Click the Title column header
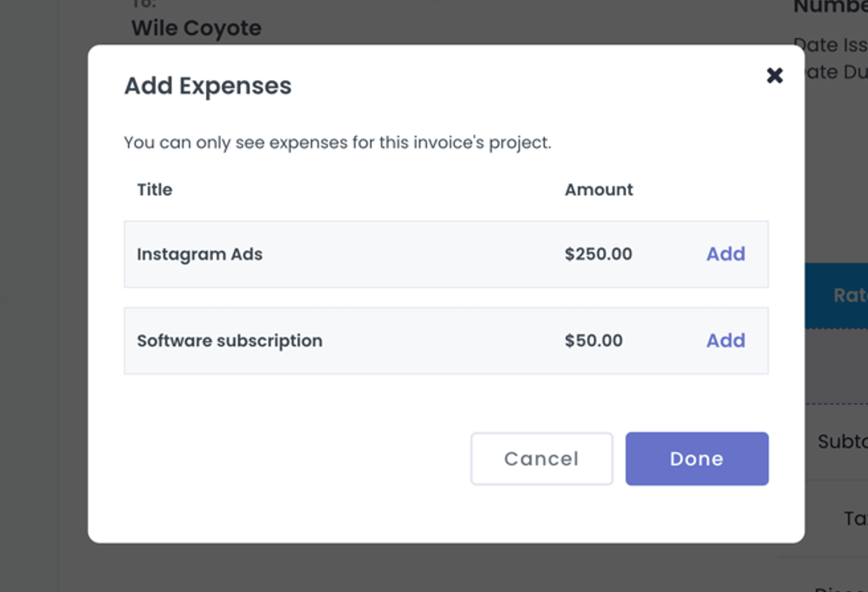 pos(154,190)
